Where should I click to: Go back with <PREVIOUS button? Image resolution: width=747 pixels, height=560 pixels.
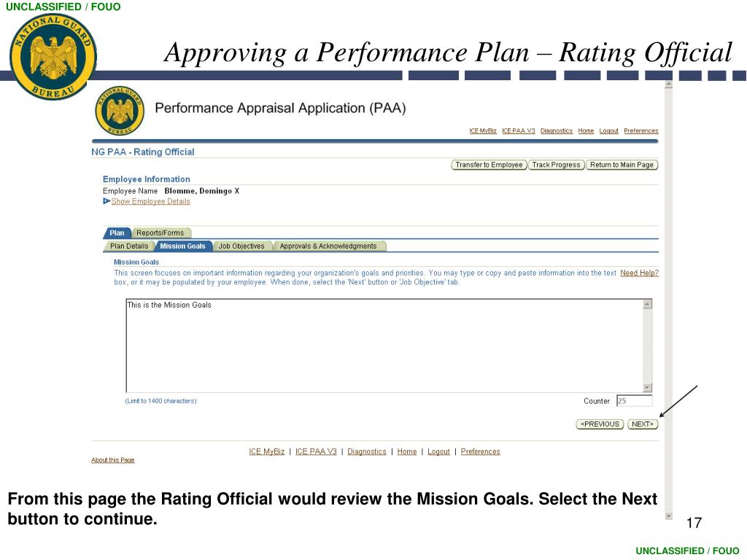click(600, 424)
